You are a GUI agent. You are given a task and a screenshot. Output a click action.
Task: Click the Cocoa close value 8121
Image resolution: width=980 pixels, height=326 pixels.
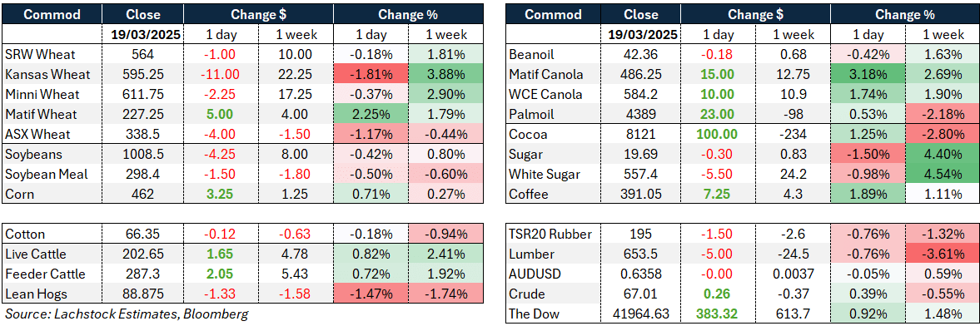pyautogui.click(x=640, y=134)
